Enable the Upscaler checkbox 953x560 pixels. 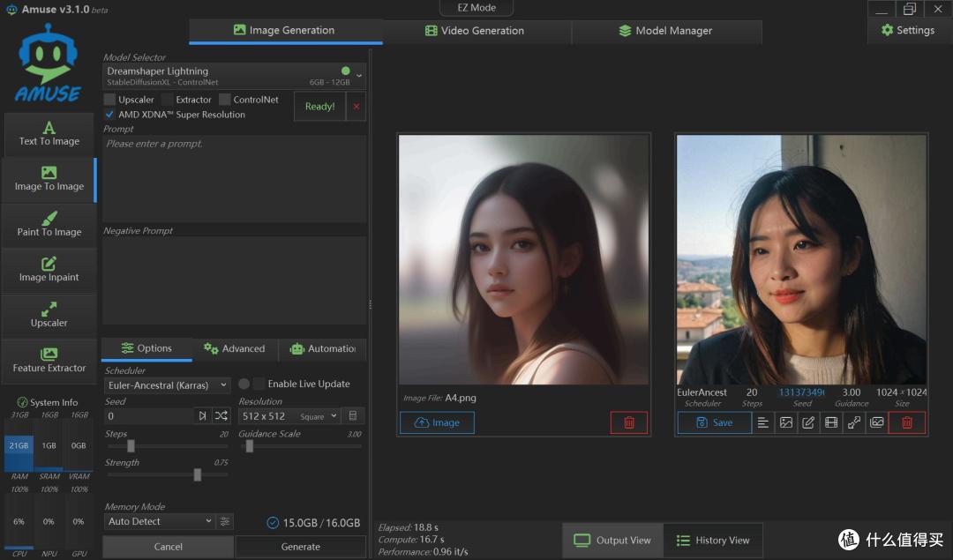(x=109, y=99)
